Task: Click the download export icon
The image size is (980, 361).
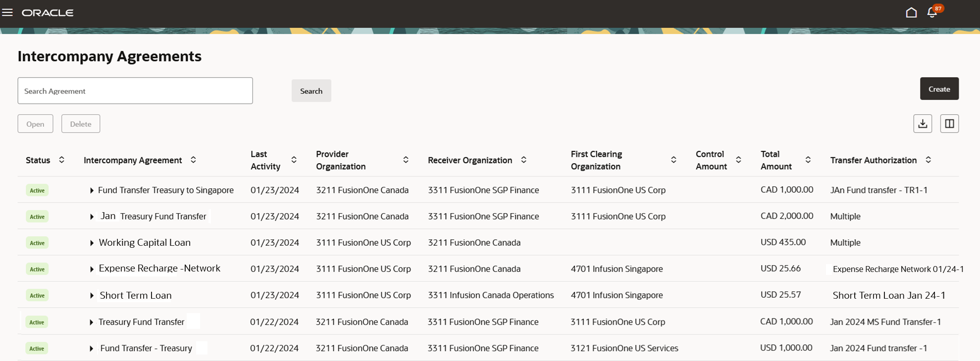Action: [x=923, y=124]
